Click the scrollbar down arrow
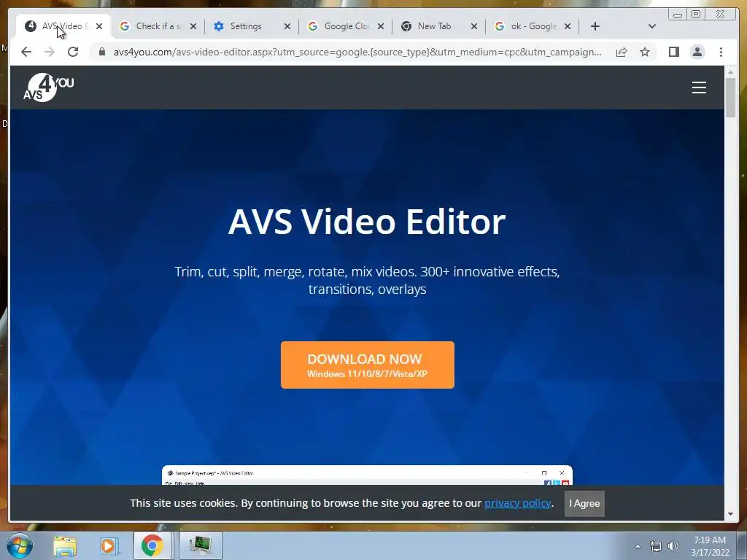Screen dimensions: 747x560 (731, 514)
